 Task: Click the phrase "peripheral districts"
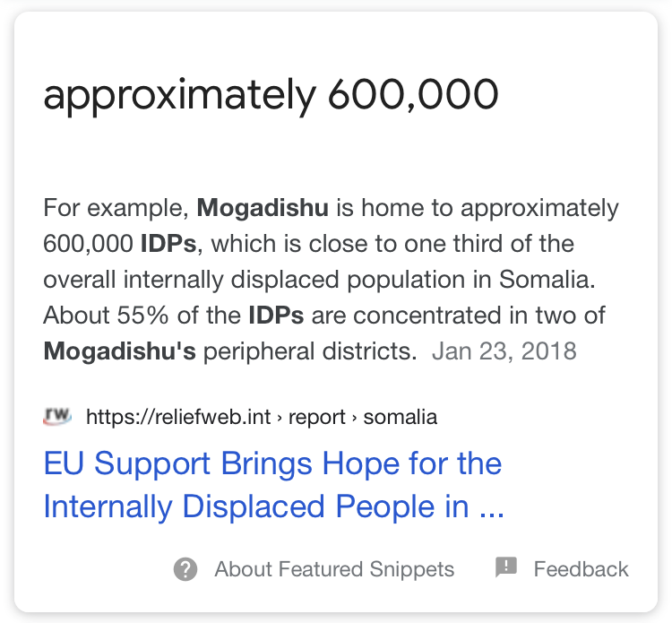click(x=310, y=350)
